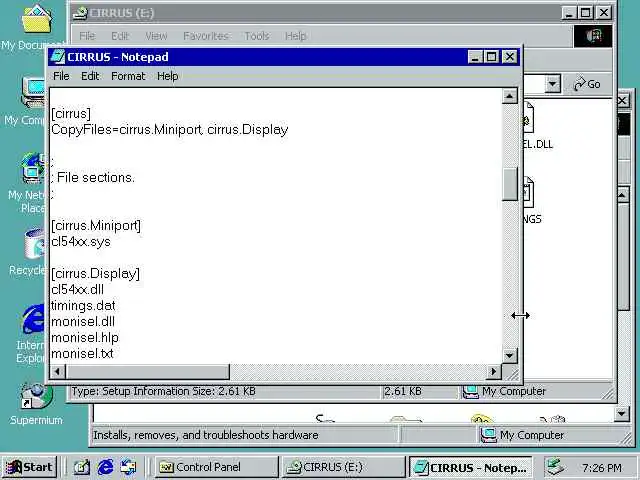Image resolution: width=640 pixels, height=480 pixels.
Task: Maximize the Notepad window
Action: tap(491, 57)
